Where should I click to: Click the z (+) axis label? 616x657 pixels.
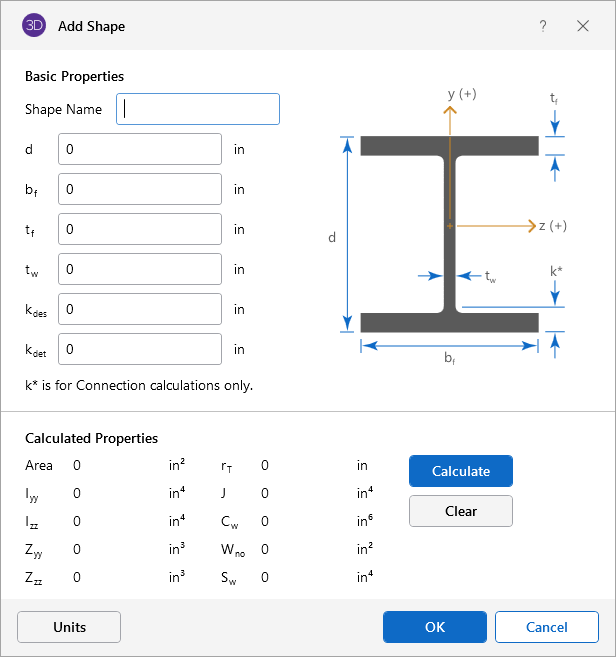(x=552, y=226)
